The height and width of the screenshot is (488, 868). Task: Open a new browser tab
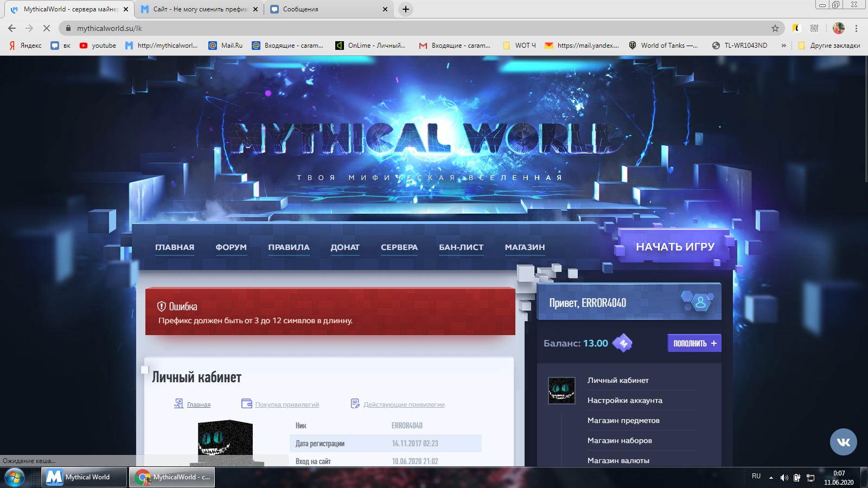tap(405, 9)
